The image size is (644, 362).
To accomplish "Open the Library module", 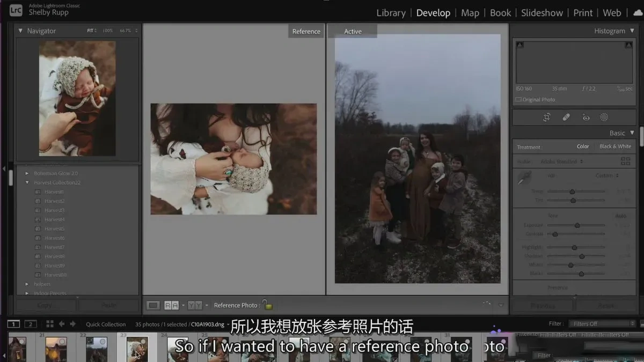I will click(391, 13).
